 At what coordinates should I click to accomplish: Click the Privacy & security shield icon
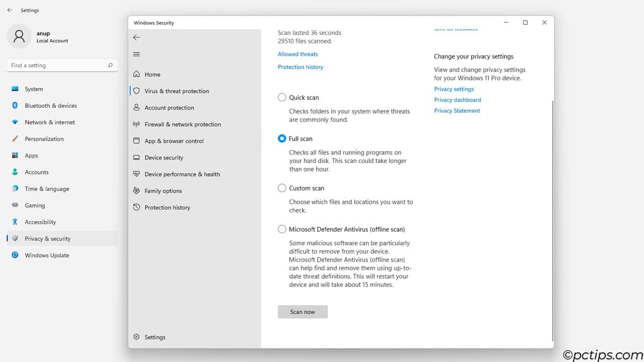[x=15, y=239]
